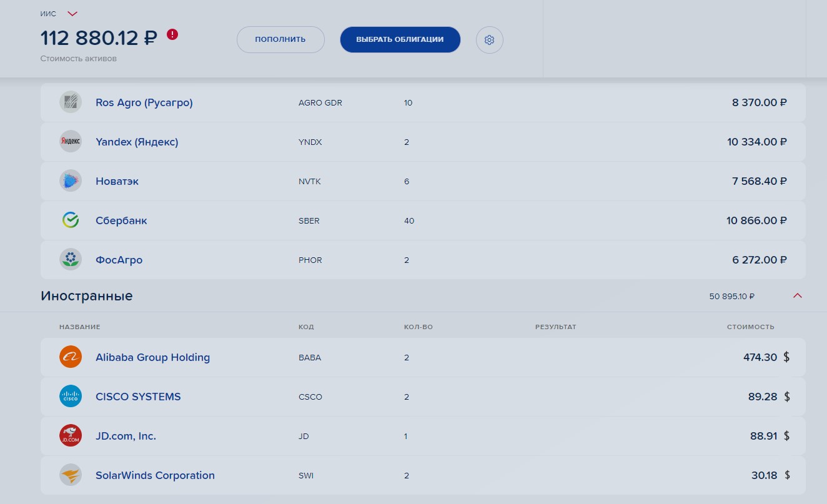The image size is (827, 504).
Task: Click the 7 568.40 ₽ value
Action: [x=760, y=181]
